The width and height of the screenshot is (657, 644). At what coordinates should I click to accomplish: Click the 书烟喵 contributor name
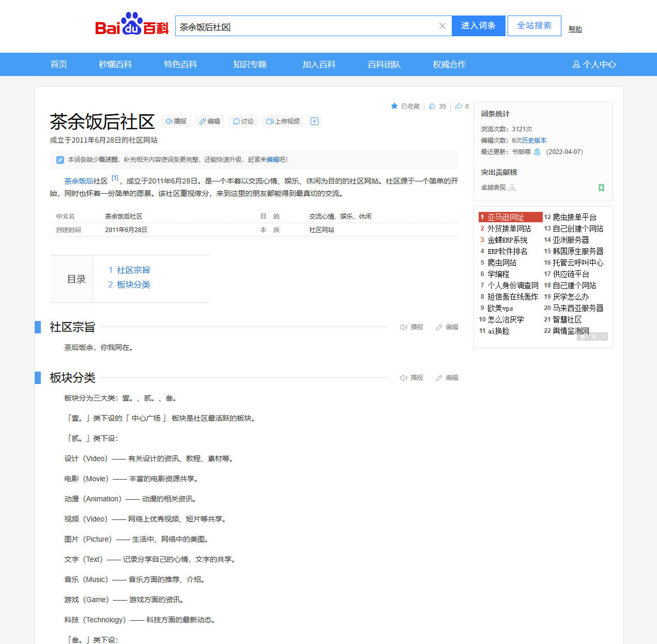[x=521, y=152]
